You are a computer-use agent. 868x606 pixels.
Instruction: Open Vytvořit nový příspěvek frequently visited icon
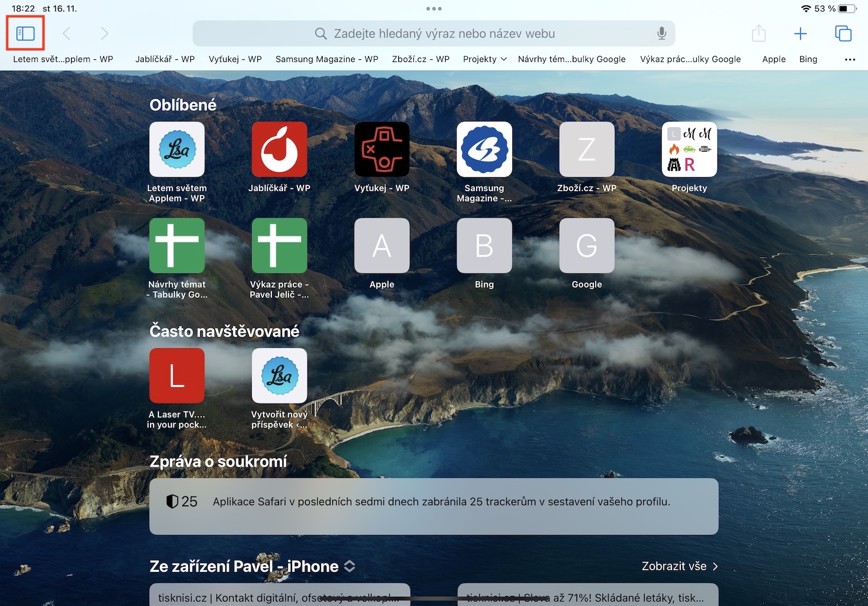[279, 376]
